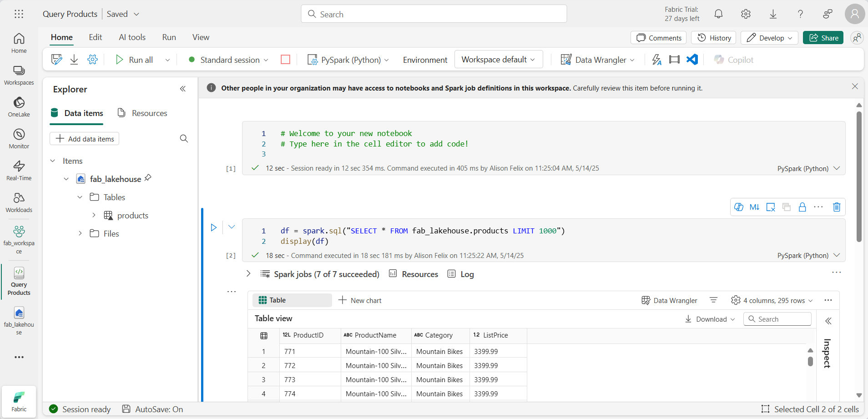Open filter icon in table toolbar

[x=713, y=300]
